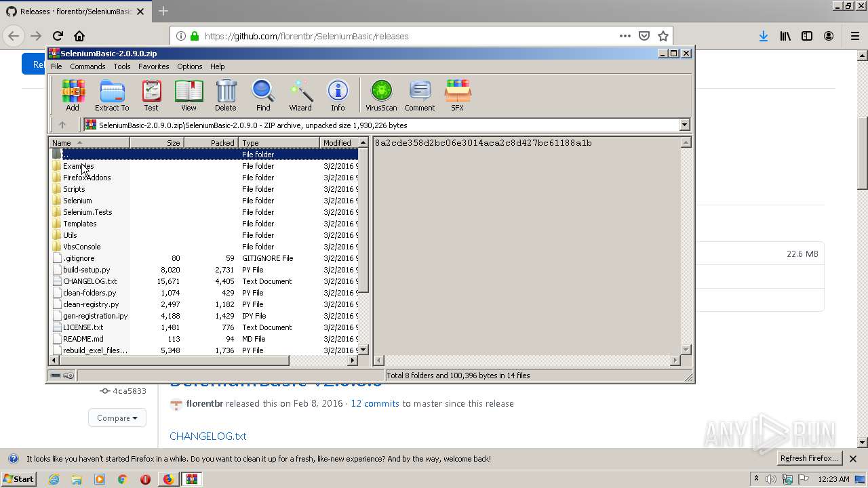The image size is (868, 488).
Task: Open Firefox hamburger menu
Action: pyautogui.click(x=855, y=36)
